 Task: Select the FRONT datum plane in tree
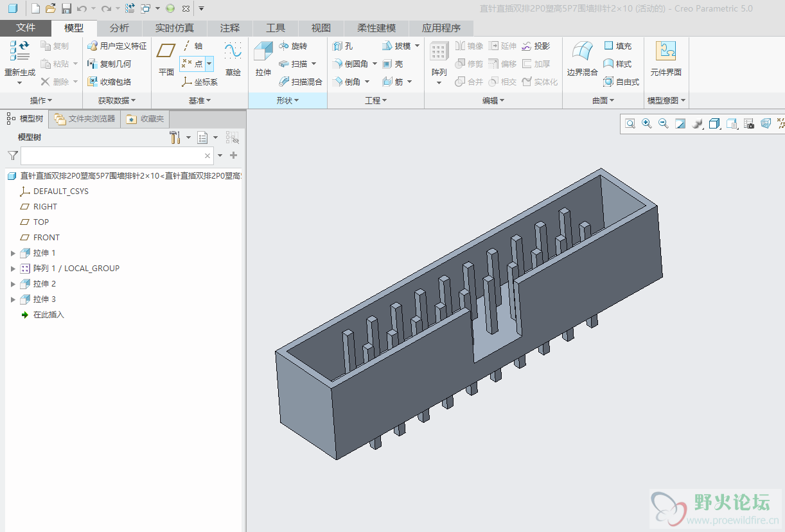click(x=40, y=238)
